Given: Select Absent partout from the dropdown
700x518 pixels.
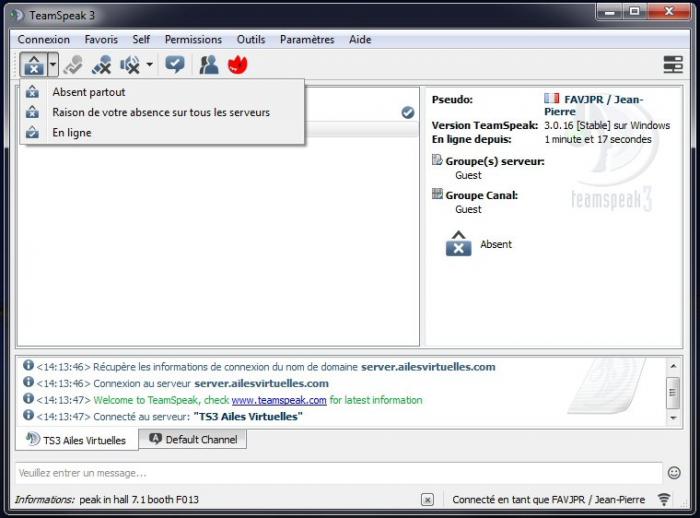Looking at the screenshot, I should pyautogui.click(x=162, y=92).
